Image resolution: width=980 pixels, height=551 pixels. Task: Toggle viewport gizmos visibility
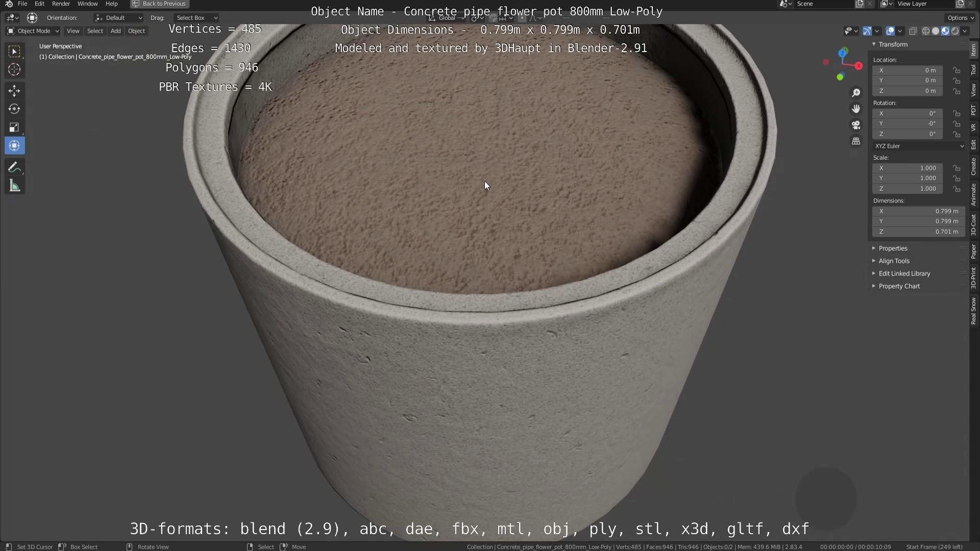[867, 31]
